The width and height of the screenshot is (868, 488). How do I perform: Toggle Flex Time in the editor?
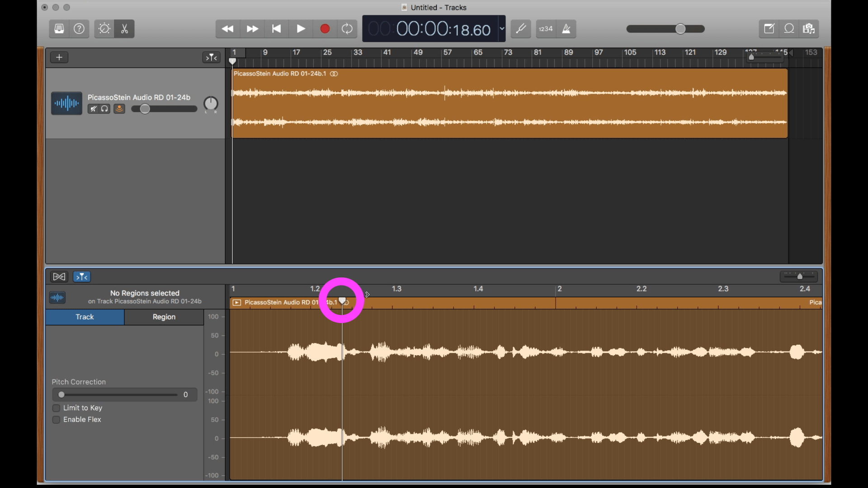tap(59, 277)
